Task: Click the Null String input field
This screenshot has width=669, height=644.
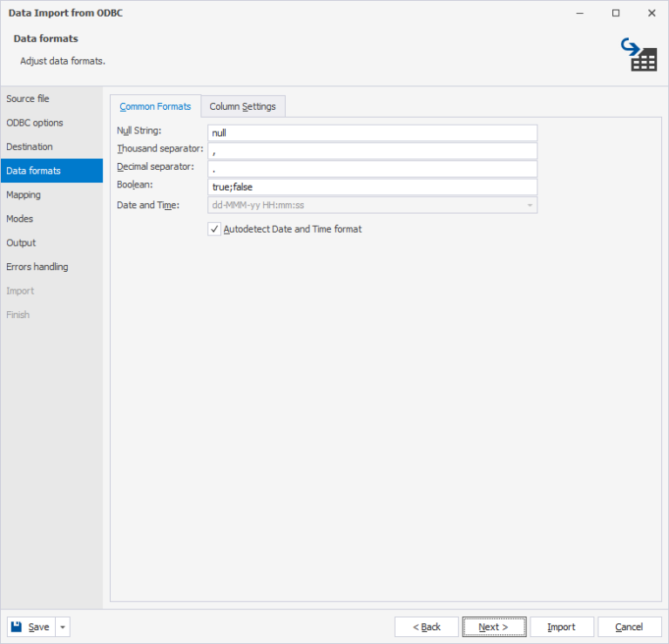Action: pos(372,132)
